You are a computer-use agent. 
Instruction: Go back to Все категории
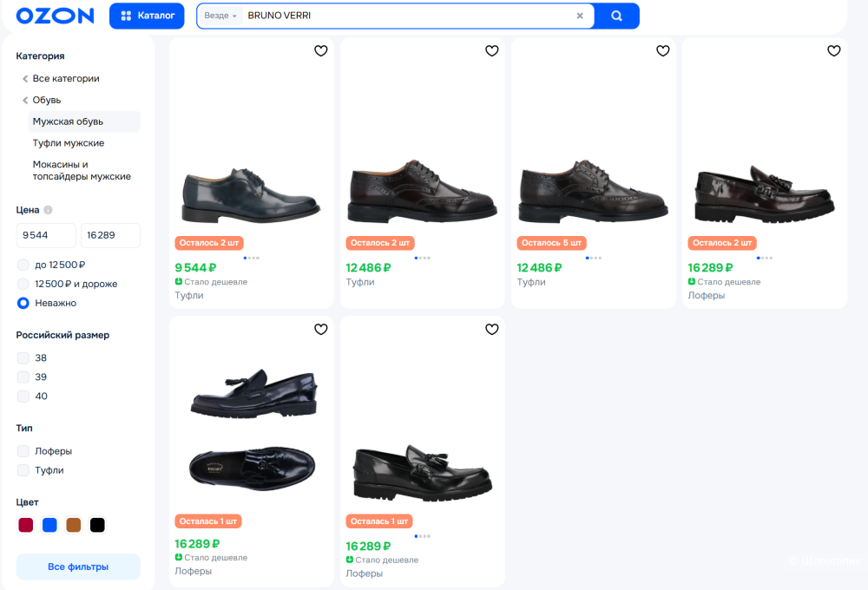[x=65, y=78]
